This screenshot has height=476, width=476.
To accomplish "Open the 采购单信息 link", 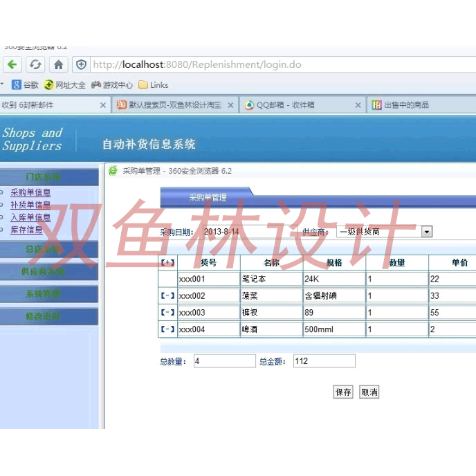I will point(30,192).
